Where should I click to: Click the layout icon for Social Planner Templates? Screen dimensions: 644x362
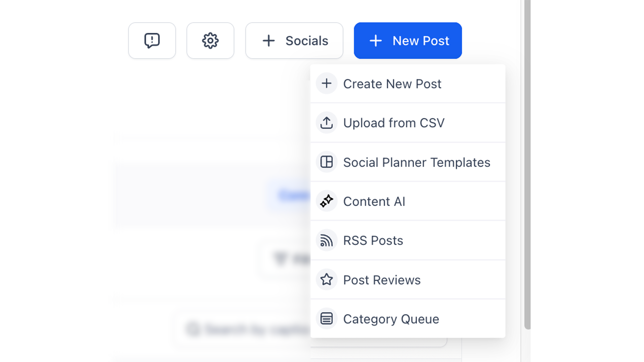(x=326, y=162)
